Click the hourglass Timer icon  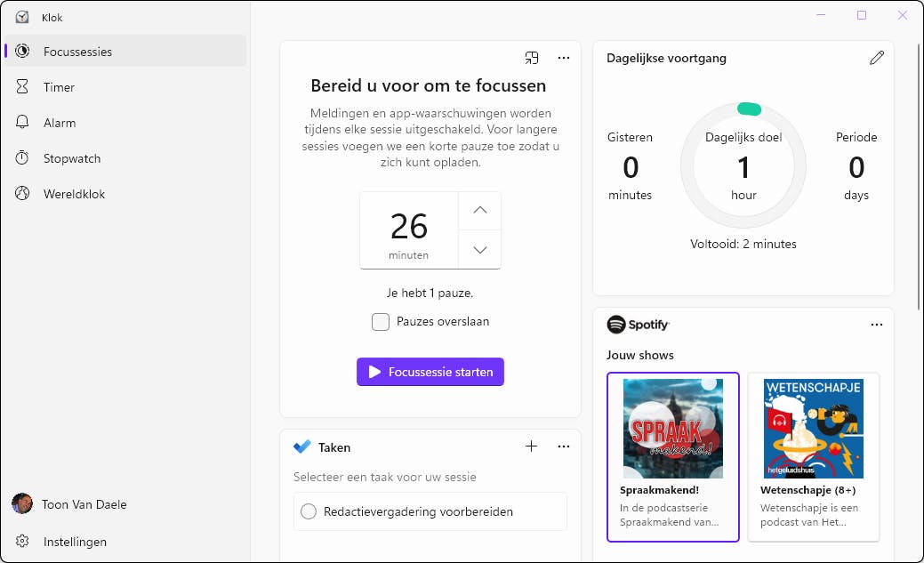22,86
